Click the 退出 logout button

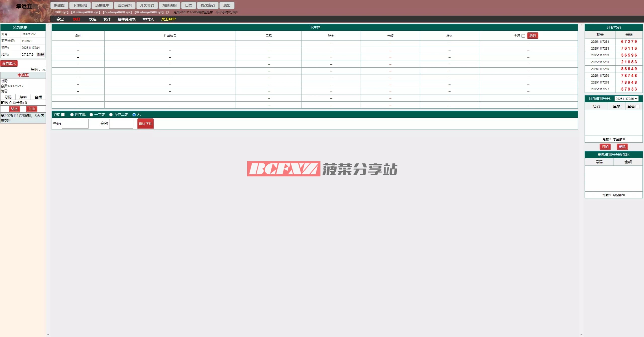[227, 5]
